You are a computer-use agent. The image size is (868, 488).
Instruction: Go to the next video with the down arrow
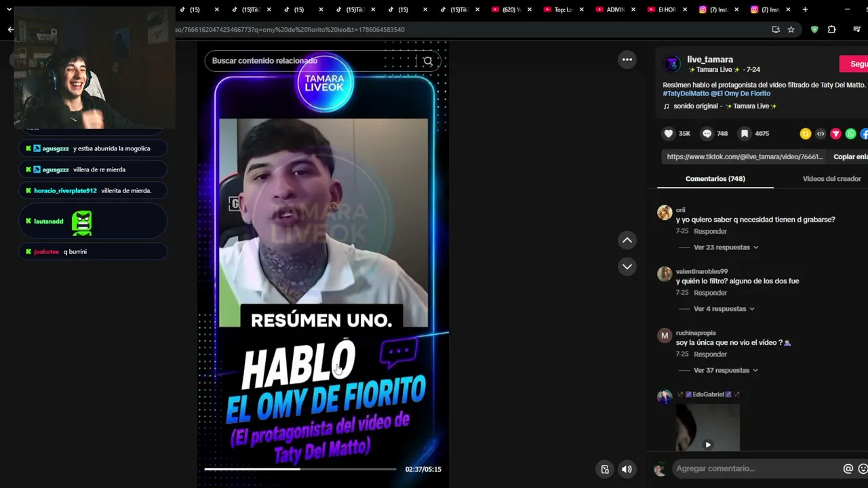(x=627, y=266)
